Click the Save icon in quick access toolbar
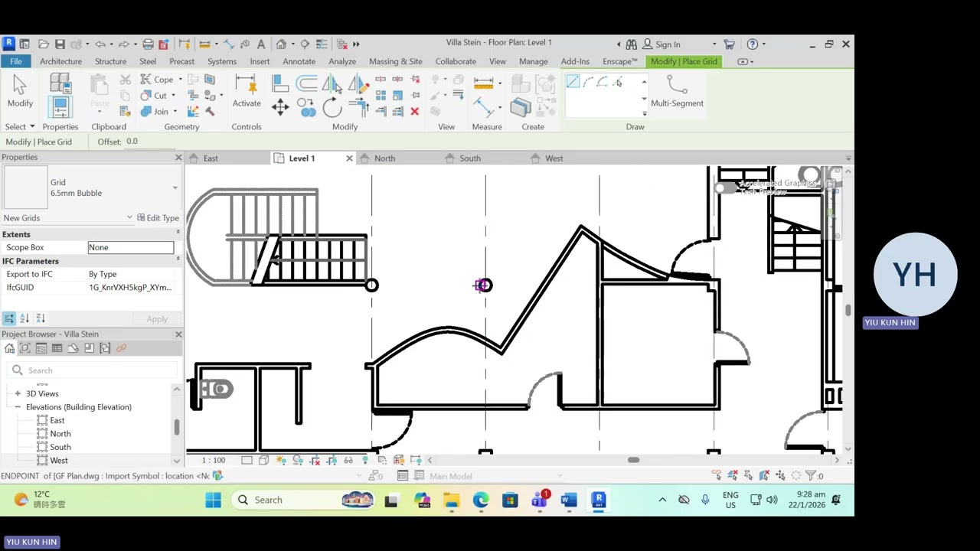This screenshot has height=551, width=980. [60, 44]
